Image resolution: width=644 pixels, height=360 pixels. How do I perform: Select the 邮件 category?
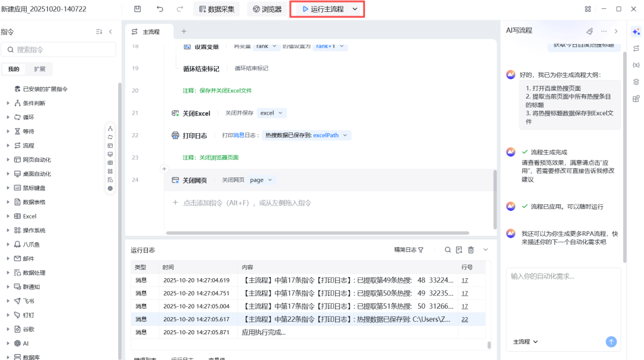pos(24,259)
